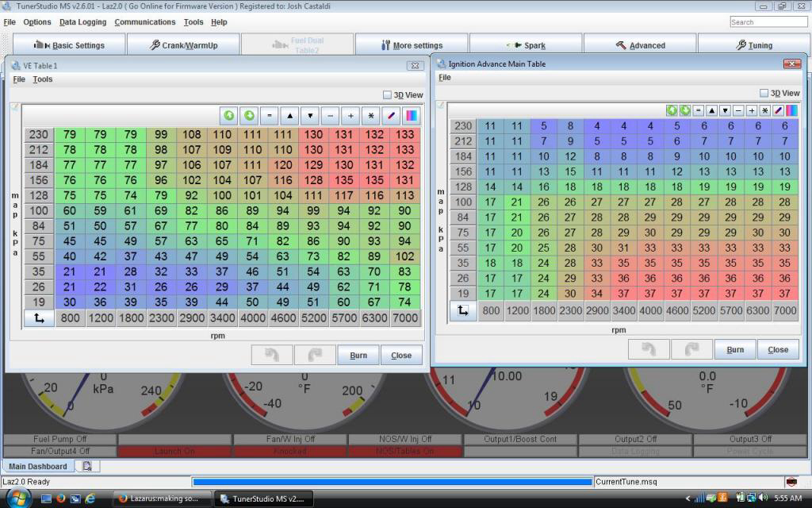Viewport: 812px width, 508px height.
Task: Click the plus increment button in VE Table 1
Action: coord(350,116)
